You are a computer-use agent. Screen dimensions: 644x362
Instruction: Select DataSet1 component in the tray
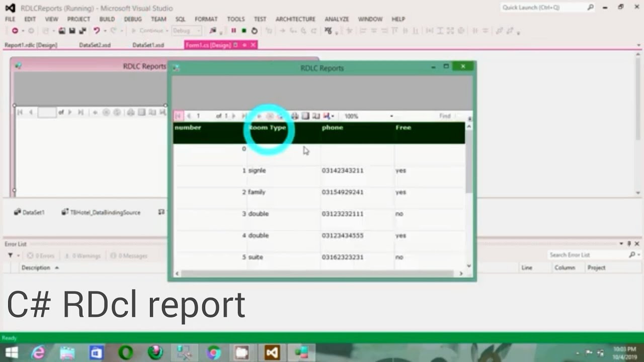point(29,213)
